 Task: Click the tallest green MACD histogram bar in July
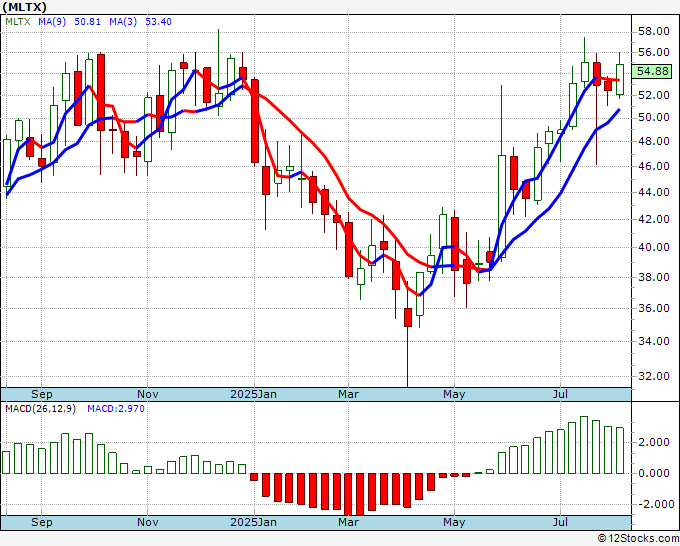pyautogui.click(x=584, y=445)
